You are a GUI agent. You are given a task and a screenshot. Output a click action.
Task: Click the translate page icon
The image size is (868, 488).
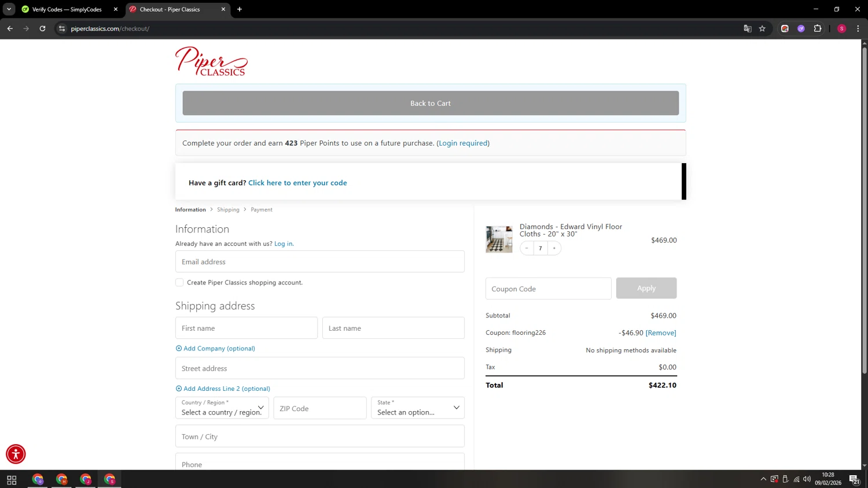[x=747, y=28]
